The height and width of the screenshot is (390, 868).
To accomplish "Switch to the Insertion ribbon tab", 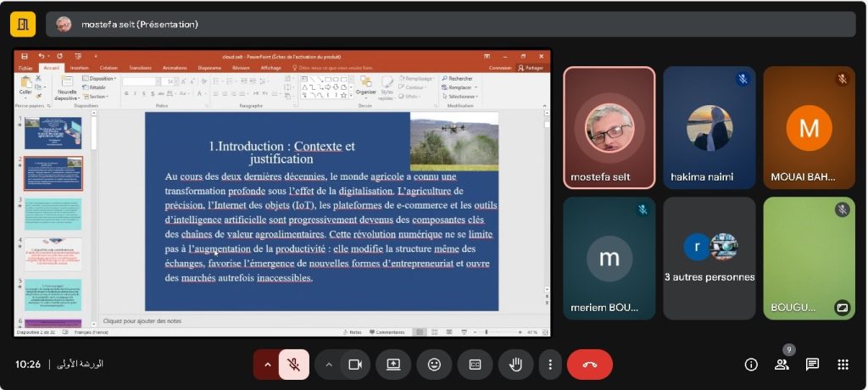I will [79, 68].
